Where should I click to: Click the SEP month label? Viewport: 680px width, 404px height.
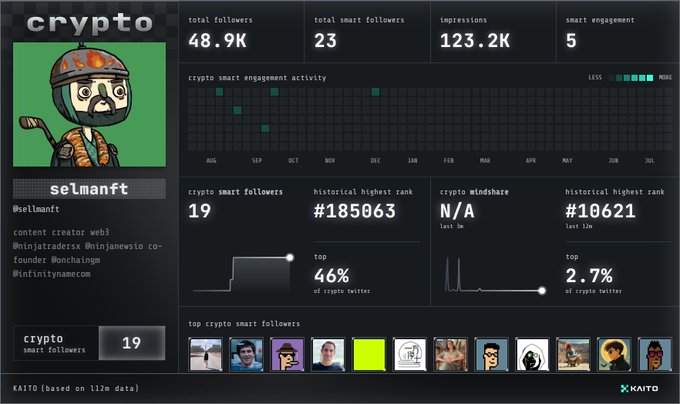257,160
